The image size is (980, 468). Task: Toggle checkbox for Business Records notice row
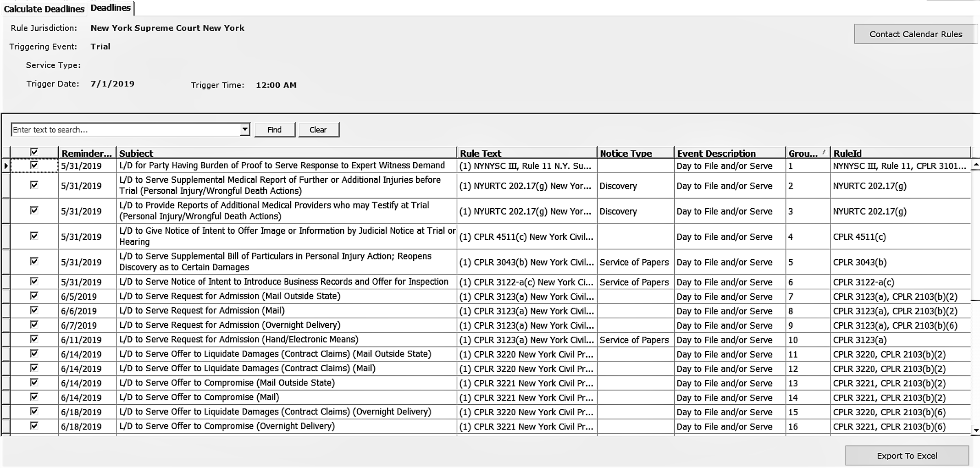point(34,281)
